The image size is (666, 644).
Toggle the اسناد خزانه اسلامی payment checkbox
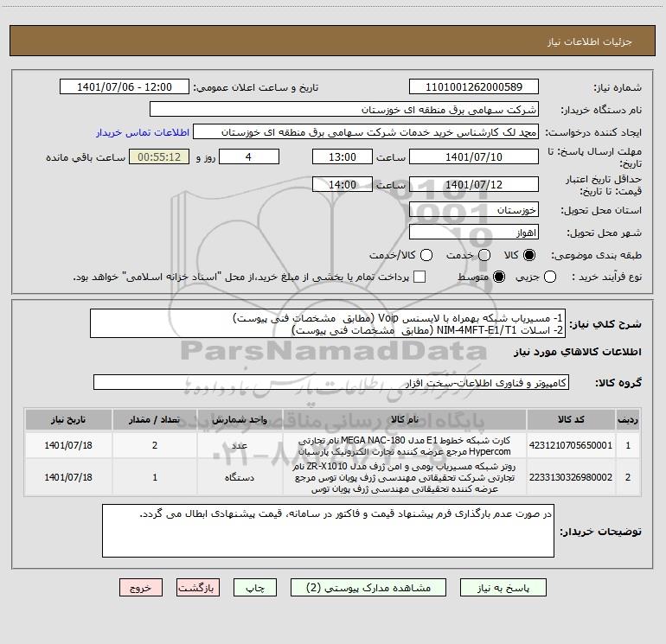pos(419,277)
